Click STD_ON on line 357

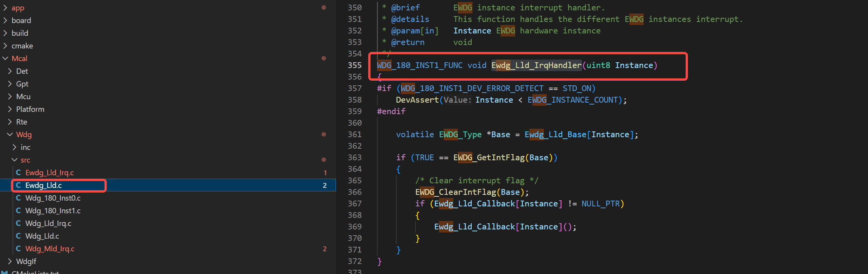[x=577, y=88]
